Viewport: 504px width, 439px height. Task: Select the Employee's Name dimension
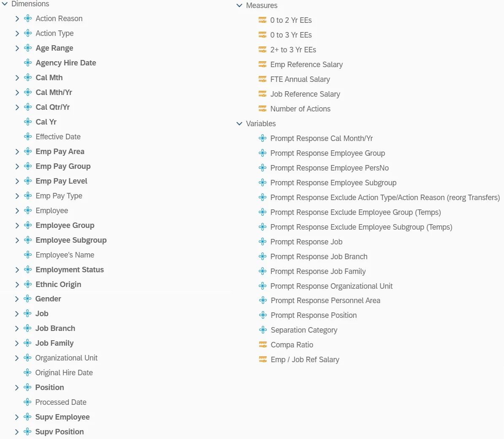pyautogui.click(x=65, y=255)
